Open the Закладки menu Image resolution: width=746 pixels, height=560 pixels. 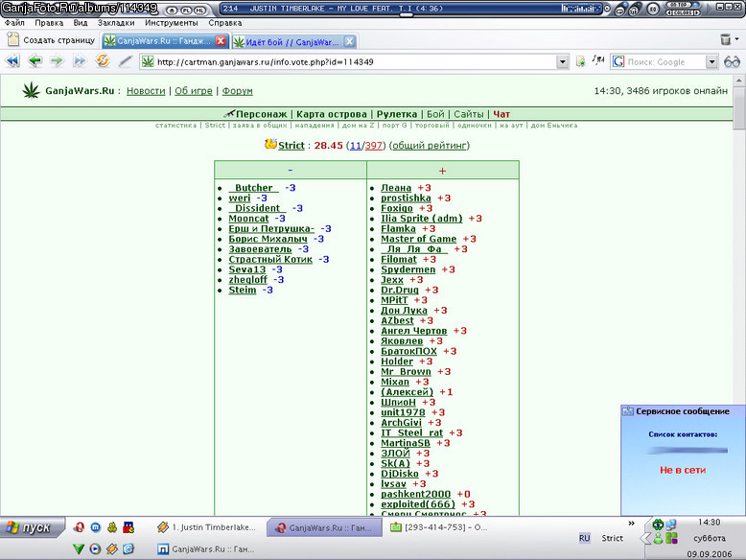[116, 23]
